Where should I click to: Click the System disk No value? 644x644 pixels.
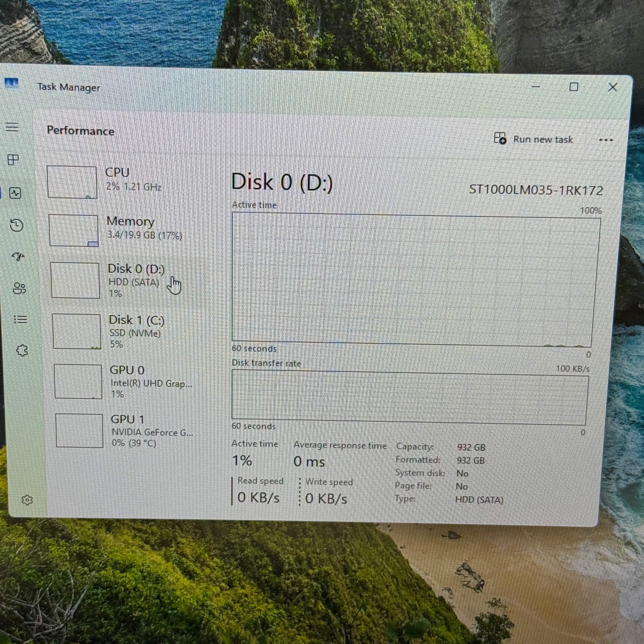(462, 473)
